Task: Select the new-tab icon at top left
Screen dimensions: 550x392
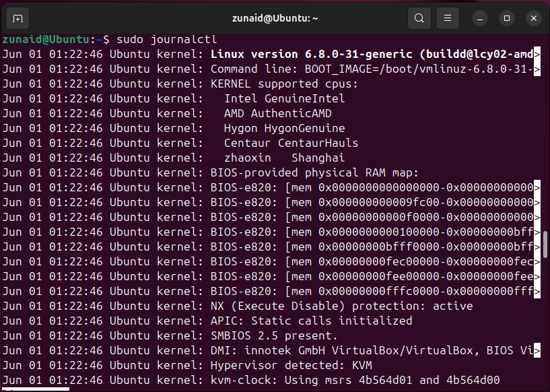Action: pyautogui.click(x=18, y=18)
